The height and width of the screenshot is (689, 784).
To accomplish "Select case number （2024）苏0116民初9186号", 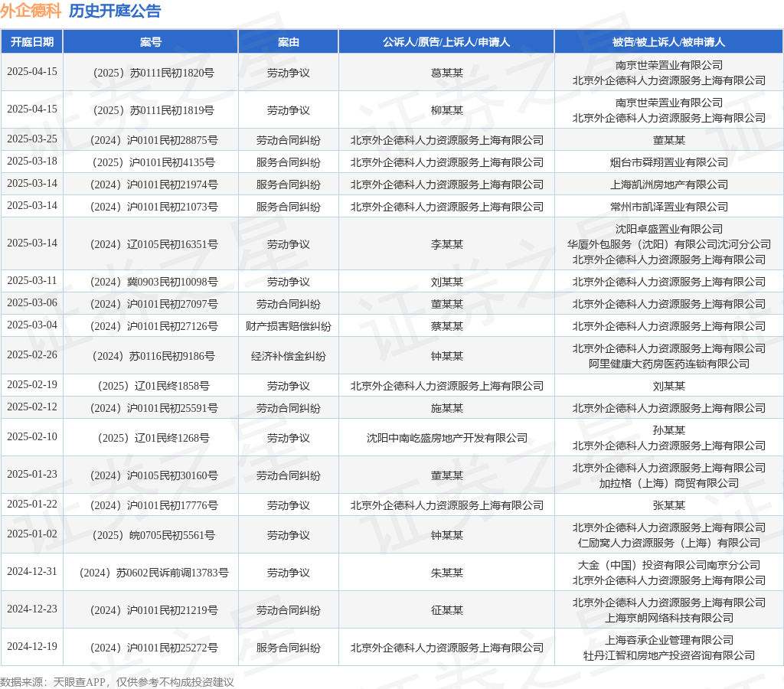I will [151, 356].
